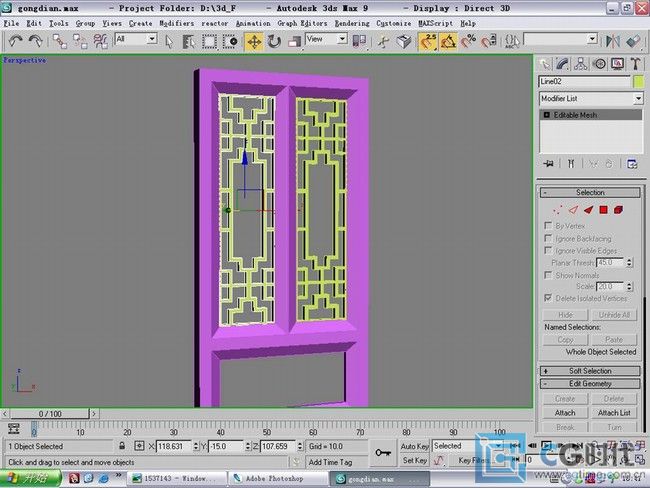Toggle the Percent Snap icon
650x488 pixels.
[x=468, y=41]
